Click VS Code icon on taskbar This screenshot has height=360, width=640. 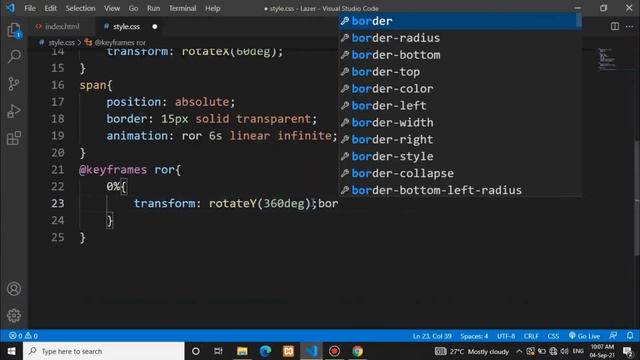coord(311,351)
